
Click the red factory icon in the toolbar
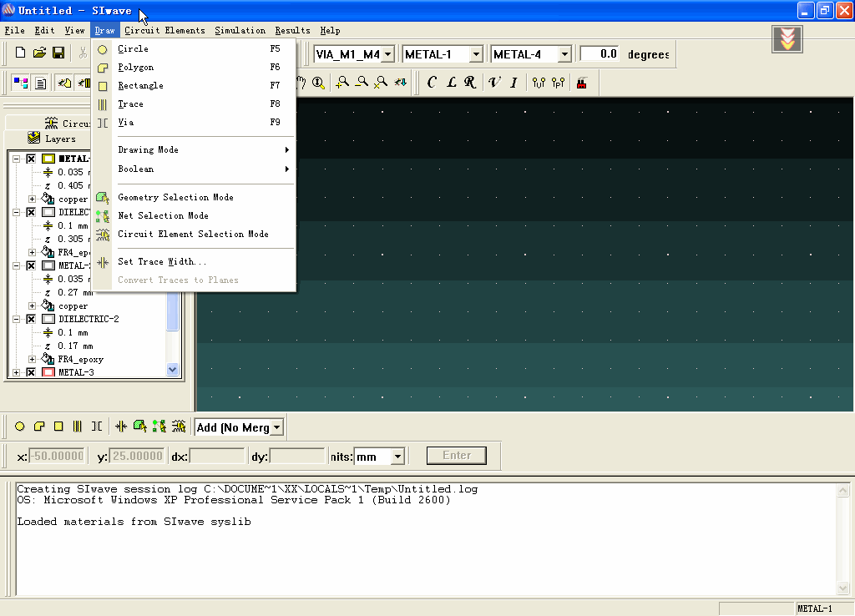point(582,83)
